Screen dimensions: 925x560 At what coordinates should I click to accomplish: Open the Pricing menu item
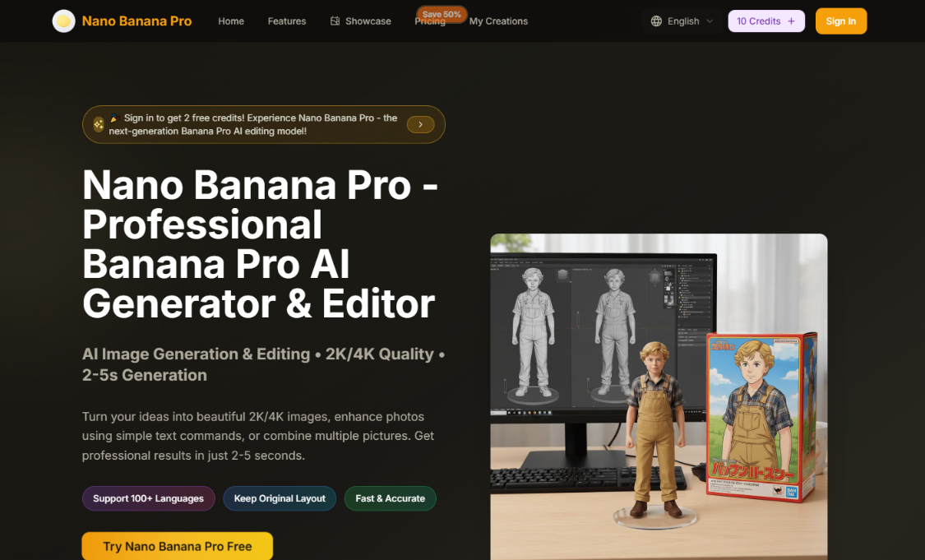click(430, 23)
